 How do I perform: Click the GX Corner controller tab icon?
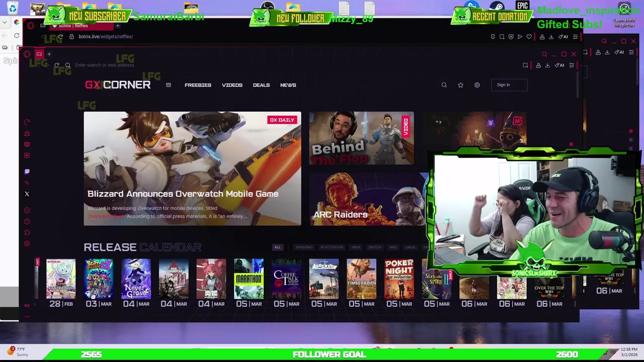(39, 54)
